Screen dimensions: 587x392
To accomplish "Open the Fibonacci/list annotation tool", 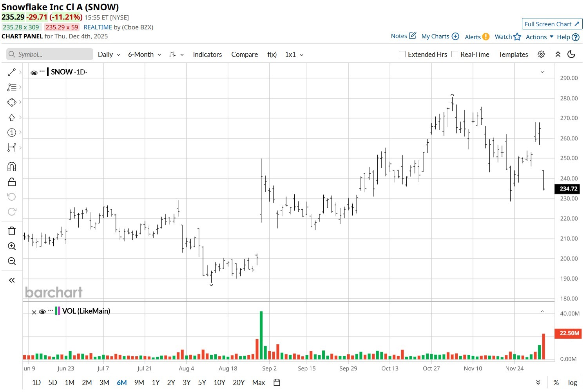I will [12, 87].
